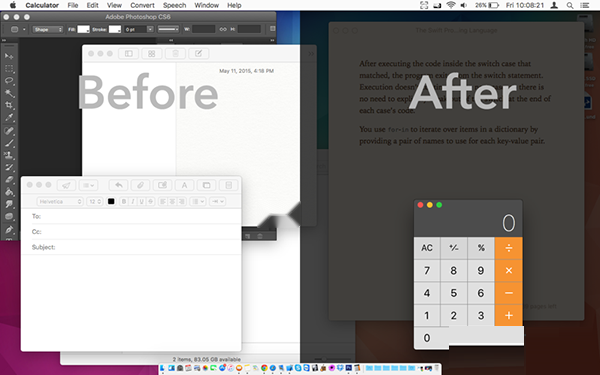The width and height of the screenshot is (600, 375).
Task: Open the indentation dropdown in Mail
Action: [217, 201]
